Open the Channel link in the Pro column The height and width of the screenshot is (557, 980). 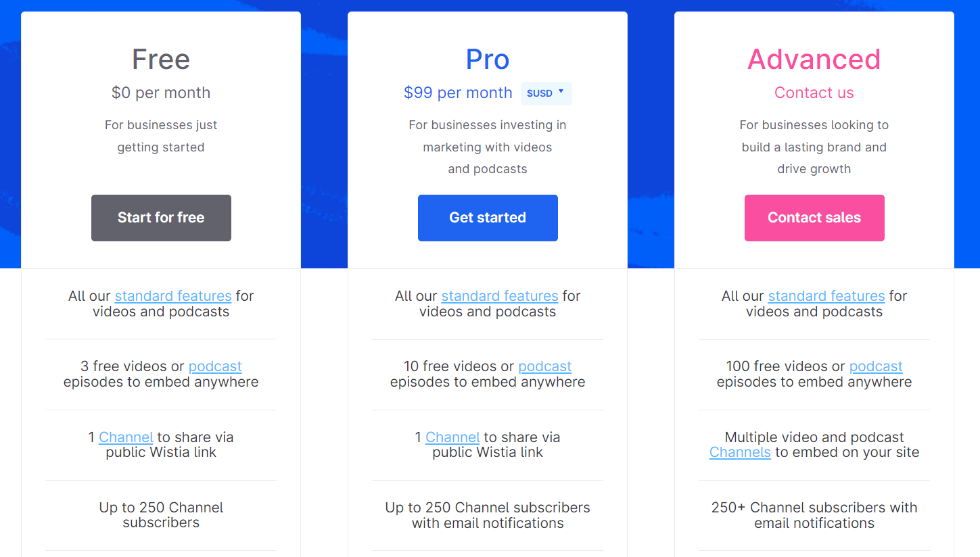click(x=452, y=437)
